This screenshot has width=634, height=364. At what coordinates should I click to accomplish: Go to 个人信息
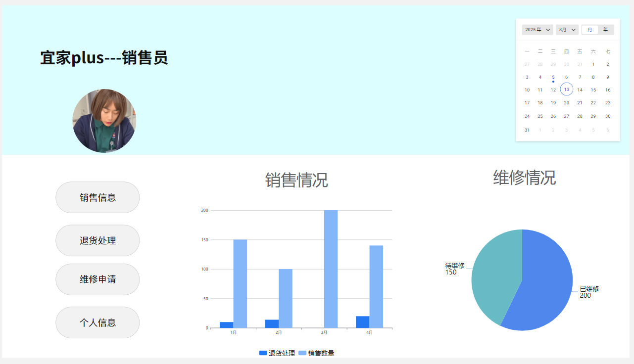click(x=98, y=322)
